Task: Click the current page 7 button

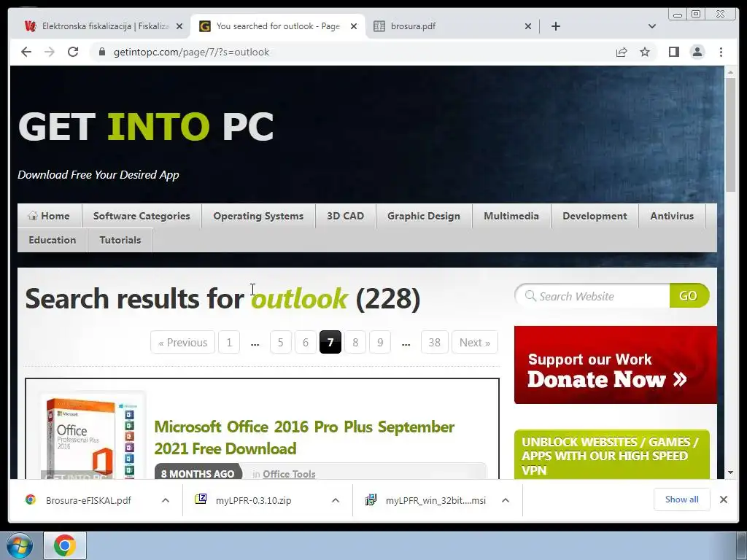Action: (330, 342)
